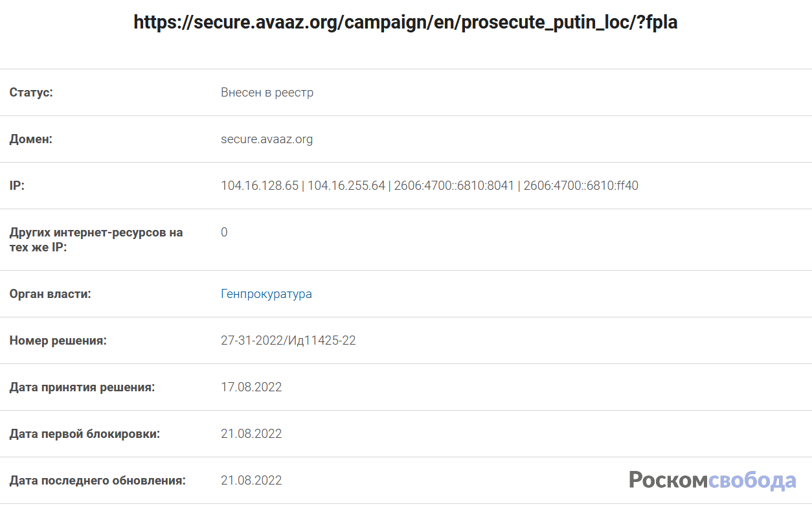Click the first blocking date value
The height and width of the screenshot is (515, 812).
pos(251,434)
